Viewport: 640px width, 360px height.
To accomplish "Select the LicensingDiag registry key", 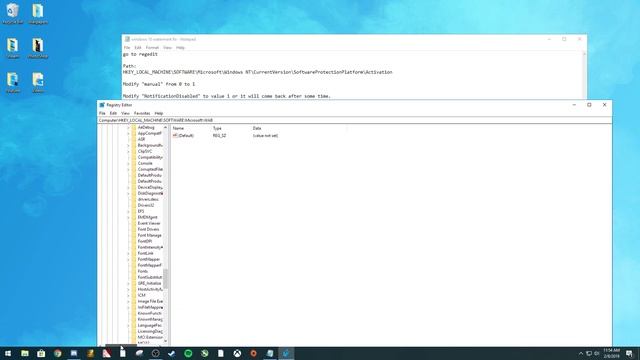I will 150,331.
